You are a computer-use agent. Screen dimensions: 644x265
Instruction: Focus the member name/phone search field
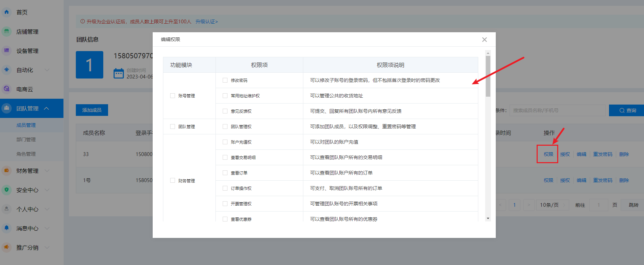point(557,110)
